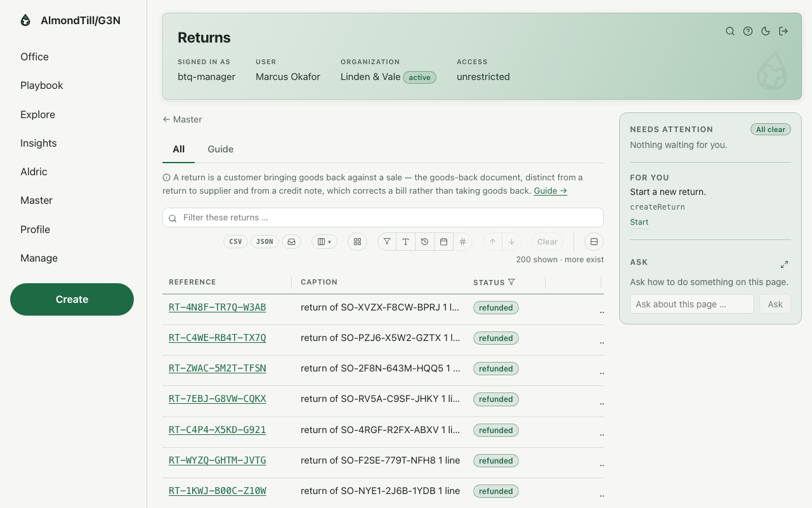Click the hash number filter icon
Screen dimensions: 812x508
463,242
